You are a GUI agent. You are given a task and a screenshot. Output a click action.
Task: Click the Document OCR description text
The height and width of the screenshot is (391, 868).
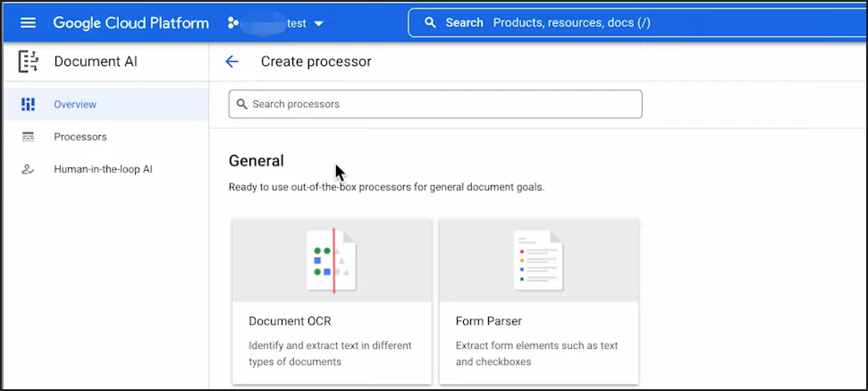330,354
